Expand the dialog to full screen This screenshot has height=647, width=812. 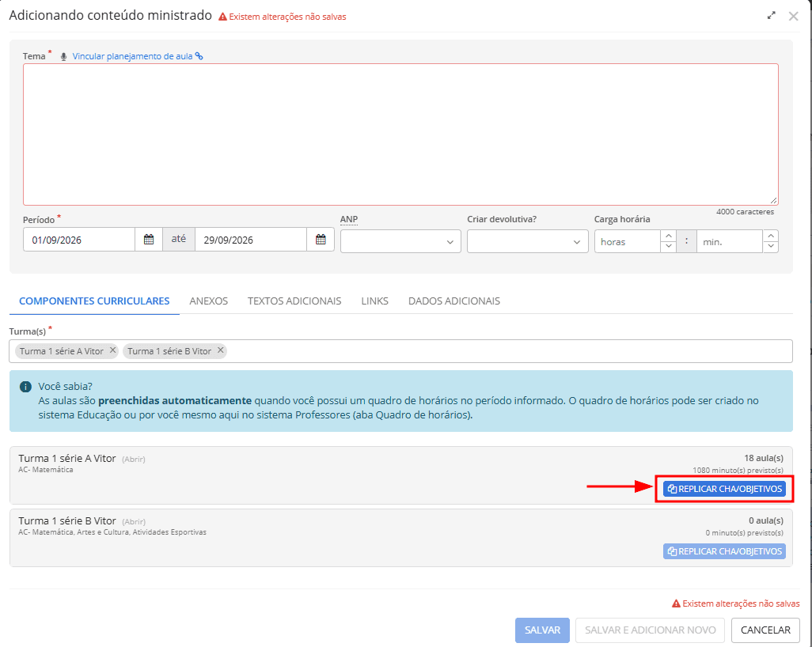click(x=771, y=16)
